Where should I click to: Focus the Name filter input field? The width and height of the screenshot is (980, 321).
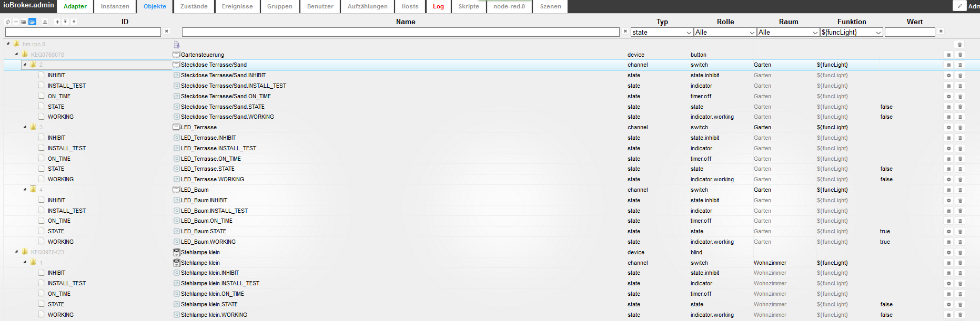coord(401,32)
